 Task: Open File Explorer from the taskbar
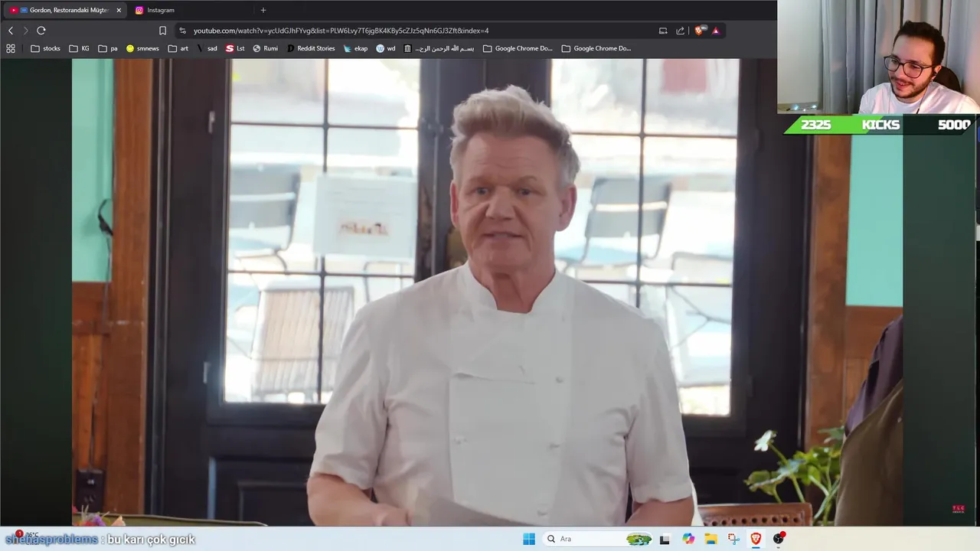710,539
